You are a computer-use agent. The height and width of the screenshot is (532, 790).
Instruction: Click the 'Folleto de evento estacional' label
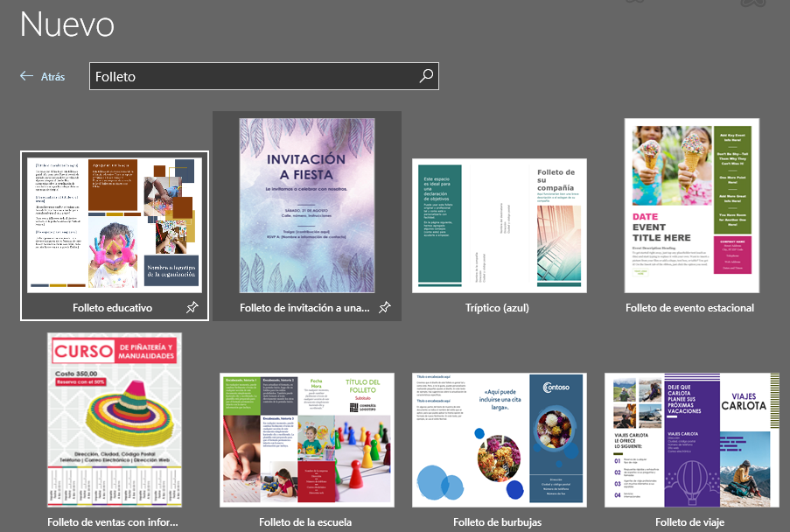click(x=689, y=308)
